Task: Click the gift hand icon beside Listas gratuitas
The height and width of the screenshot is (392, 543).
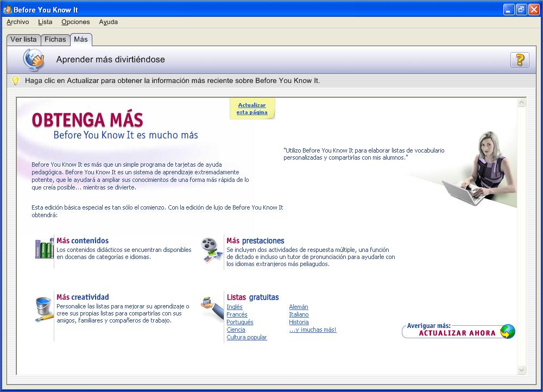Action: pos(212,307)
